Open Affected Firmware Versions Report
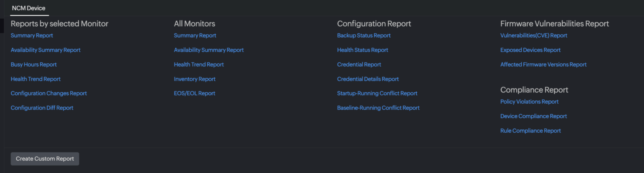 [x=543, y=65]
